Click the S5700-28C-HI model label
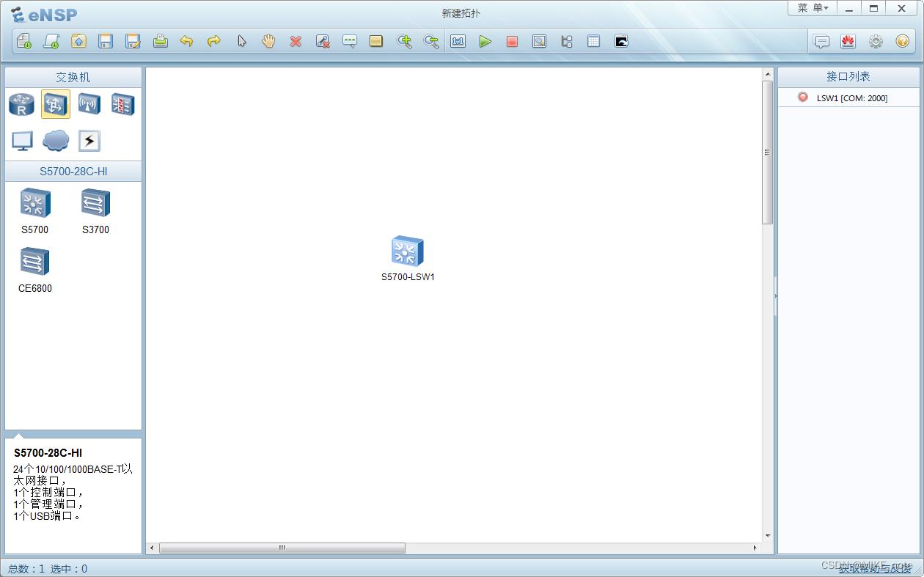 click(x=73, y=172)
